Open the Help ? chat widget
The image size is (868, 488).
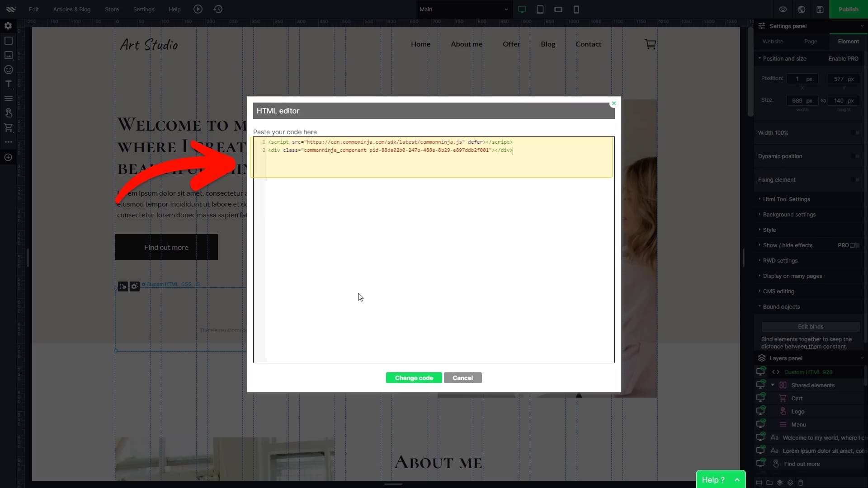(x=721, y=479)
